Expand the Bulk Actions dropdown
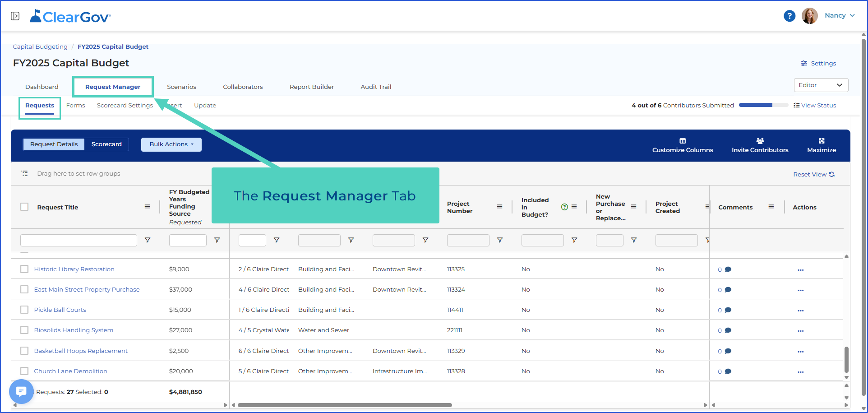 (x=171, y=144)
